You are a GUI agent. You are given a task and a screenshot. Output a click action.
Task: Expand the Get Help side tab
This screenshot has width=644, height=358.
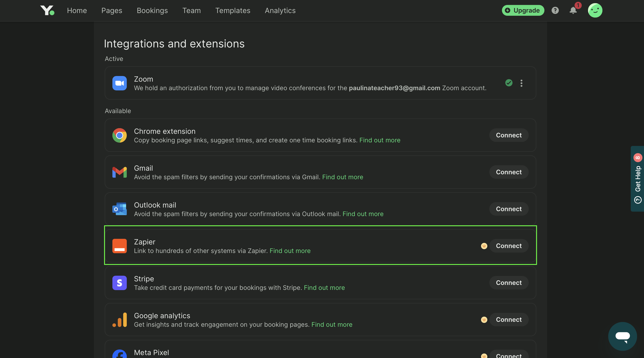(637, 179)
